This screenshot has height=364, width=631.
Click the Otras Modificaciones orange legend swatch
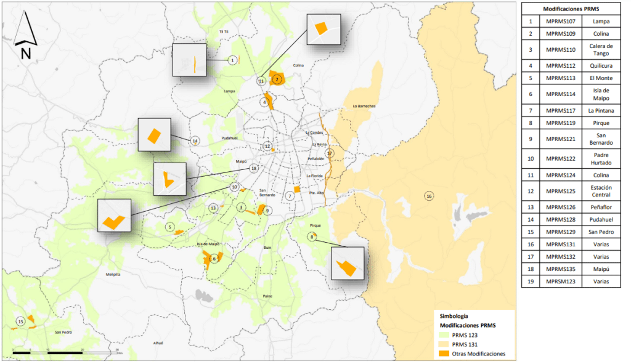coord(446,354)
